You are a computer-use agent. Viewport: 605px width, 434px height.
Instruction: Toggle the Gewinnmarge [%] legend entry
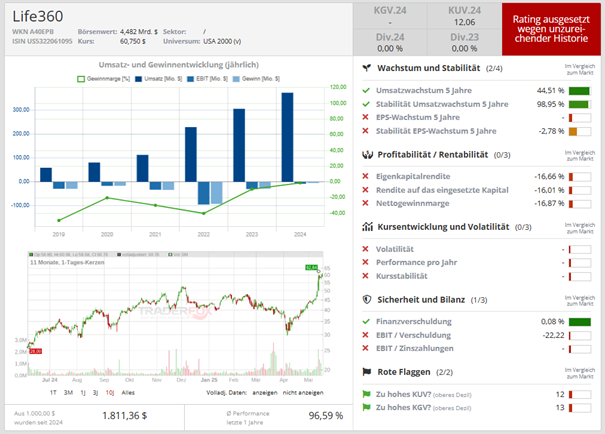tap(103, 79)
